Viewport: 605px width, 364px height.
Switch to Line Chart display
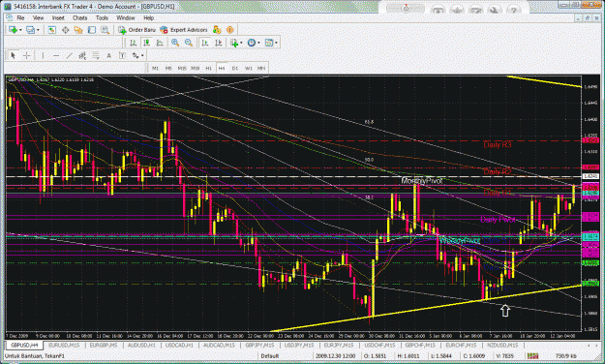pos(160,43)
